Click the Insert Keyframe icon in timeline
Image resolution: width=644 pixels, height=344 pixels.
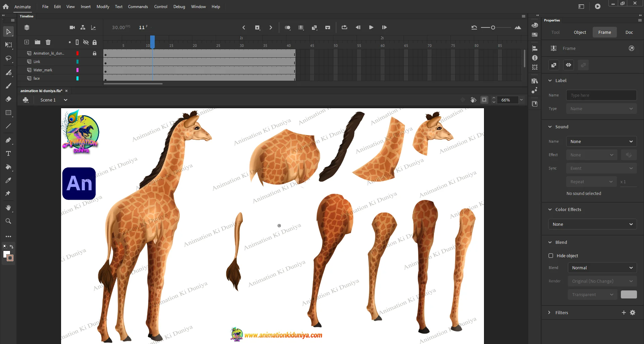(257, 27)
